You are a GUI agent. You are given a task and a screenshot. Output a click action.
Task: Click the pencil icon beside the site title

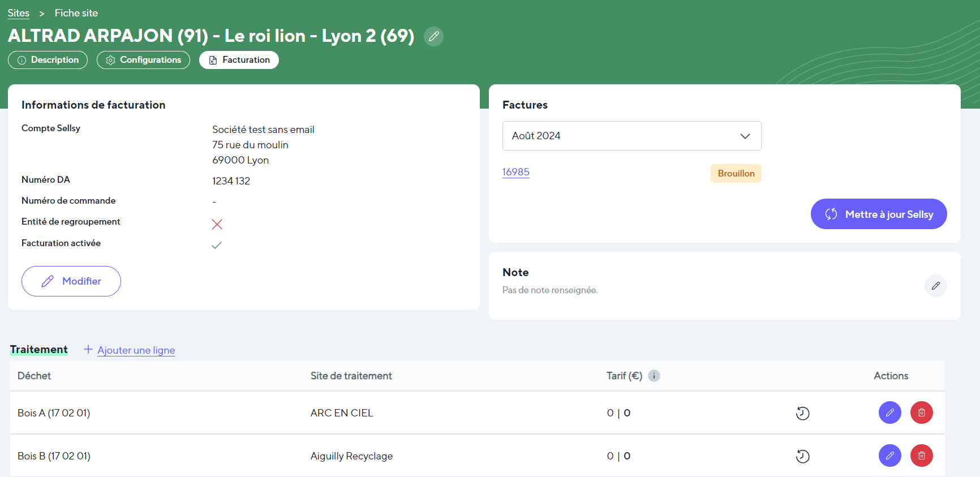pos(433,36)
